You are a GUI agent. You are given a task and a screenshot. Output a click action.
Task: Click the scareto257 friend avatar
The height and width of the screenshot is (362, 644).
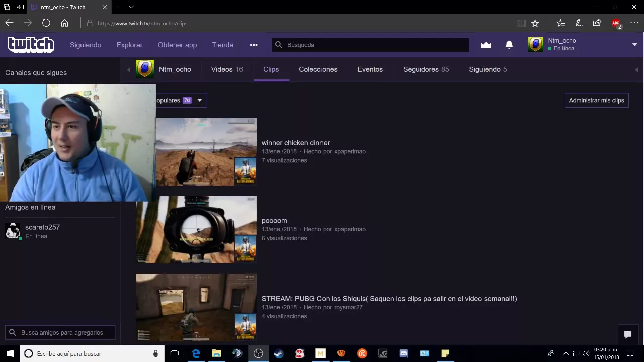pos(13,231)
